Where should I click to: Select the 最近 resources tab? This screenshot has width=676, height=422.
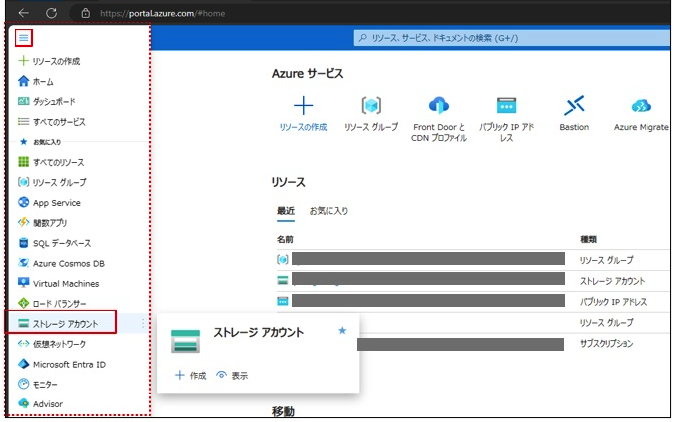[x=286, y=211]
